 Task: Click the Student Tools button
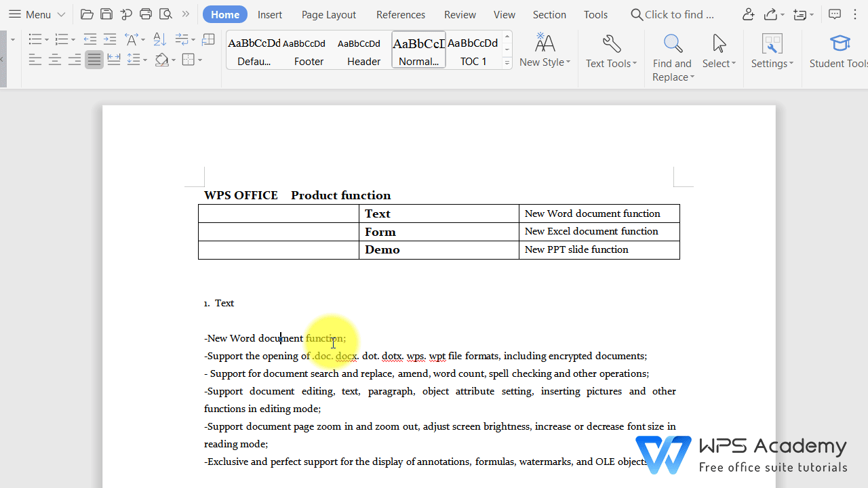(x=840, y=51)
